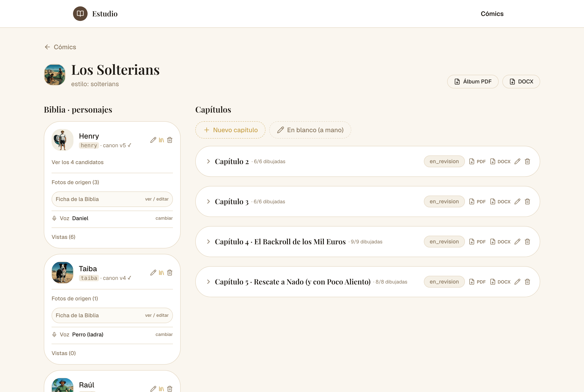Expand Capítulo 2 chevron

point(208,162)
